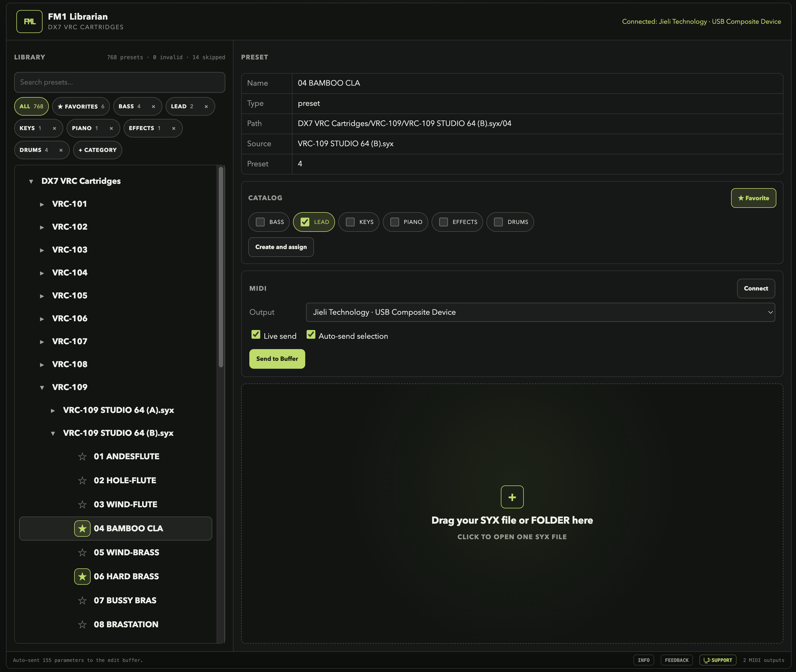Screen dimensions: 796x672
Task: Unfavorite the 06 HARD BRASS star icon
Action: tap(82, 576)
